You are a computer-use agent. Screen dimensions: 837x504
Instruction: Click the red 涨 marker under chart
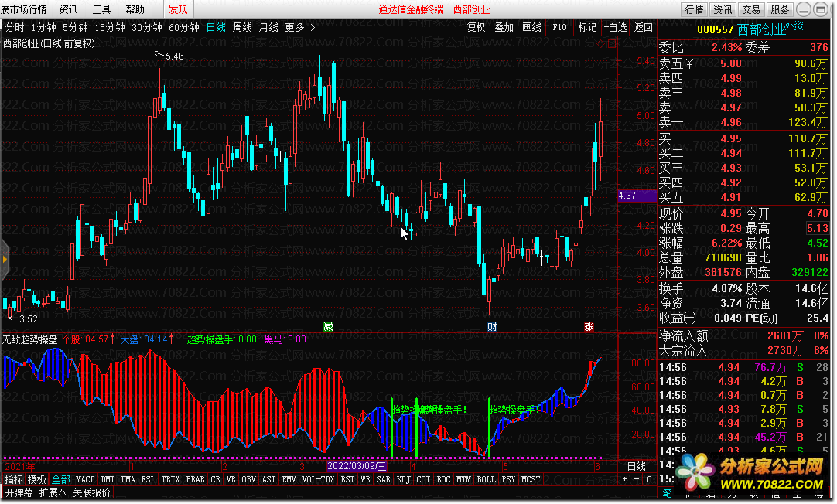pos(589,327)
